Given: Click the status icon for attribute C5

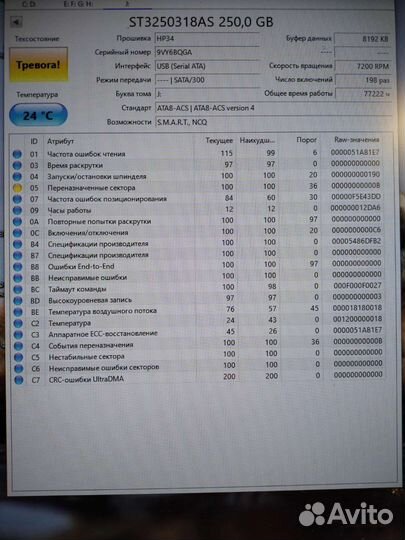Looking at the screenshot, I should (x=19, y=357).
